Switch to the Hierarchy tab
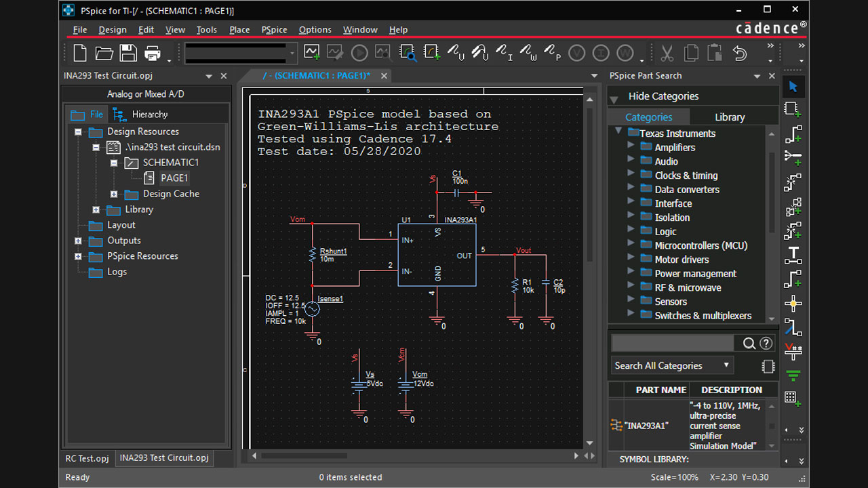This screenshot has width=868, height=488. click(x=140, y=115)
